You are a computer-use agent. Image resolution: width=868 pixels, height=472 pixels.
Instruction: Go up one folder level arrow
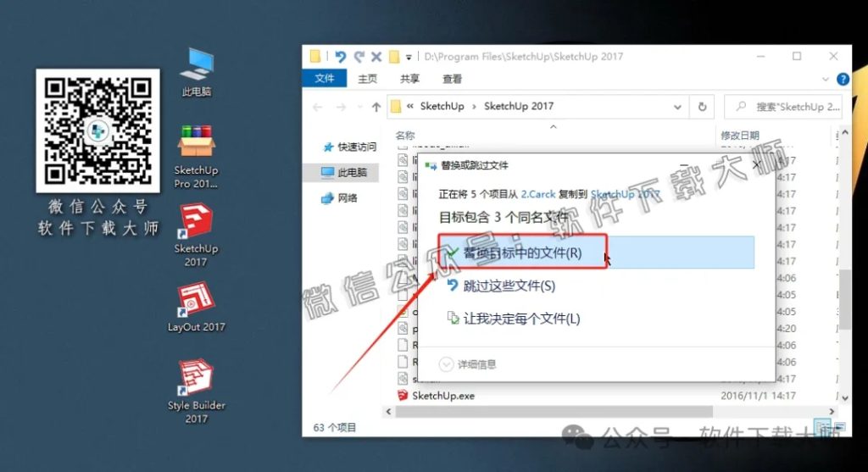(x=376, y=107)
